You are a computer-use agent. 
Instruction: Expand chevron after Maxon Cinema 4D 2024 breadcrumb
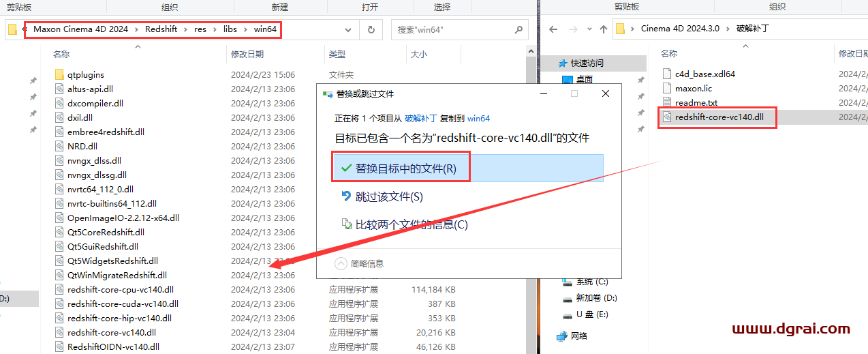point(136,29)
